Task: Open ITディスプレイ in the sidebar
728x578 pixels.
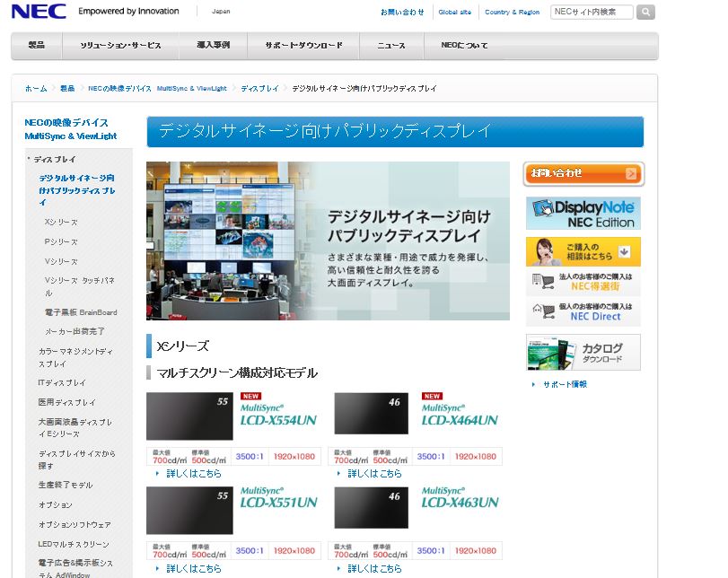Action: [x=62, y=382]
